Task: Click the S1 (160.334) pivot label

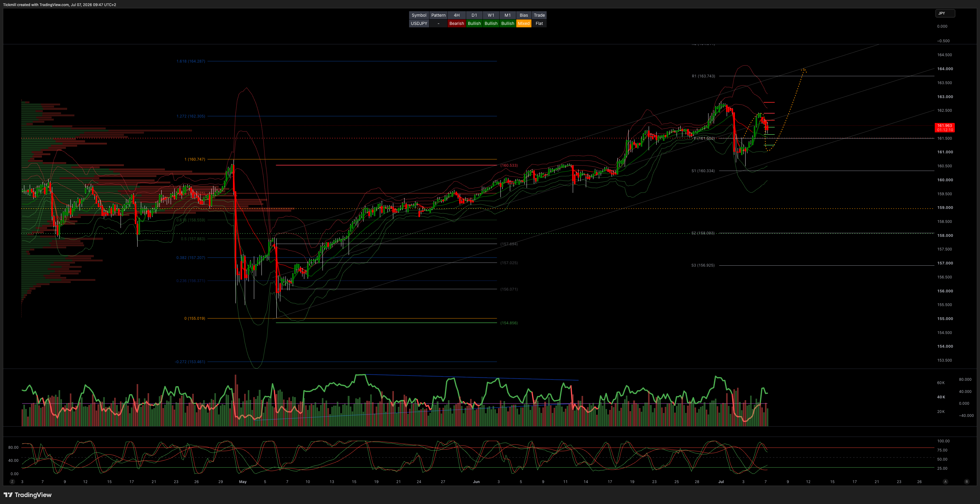Action: click(x=703, y=171)
